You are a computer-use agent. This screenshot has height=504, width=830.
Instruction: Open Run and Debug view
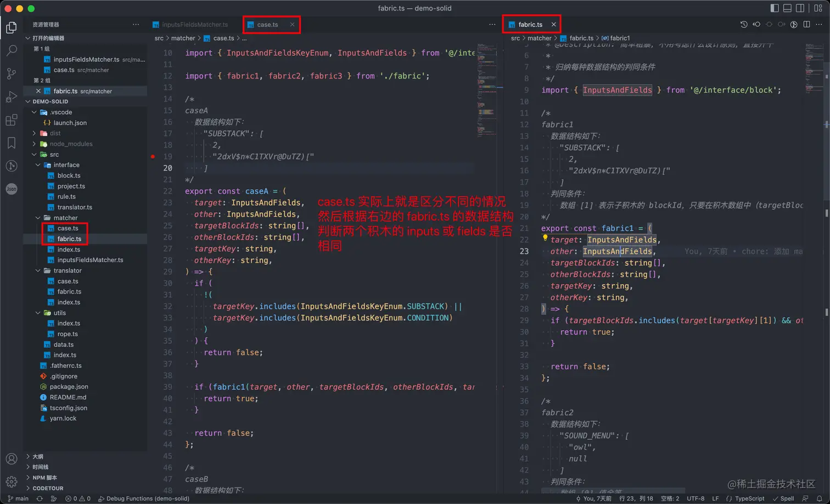11,97
